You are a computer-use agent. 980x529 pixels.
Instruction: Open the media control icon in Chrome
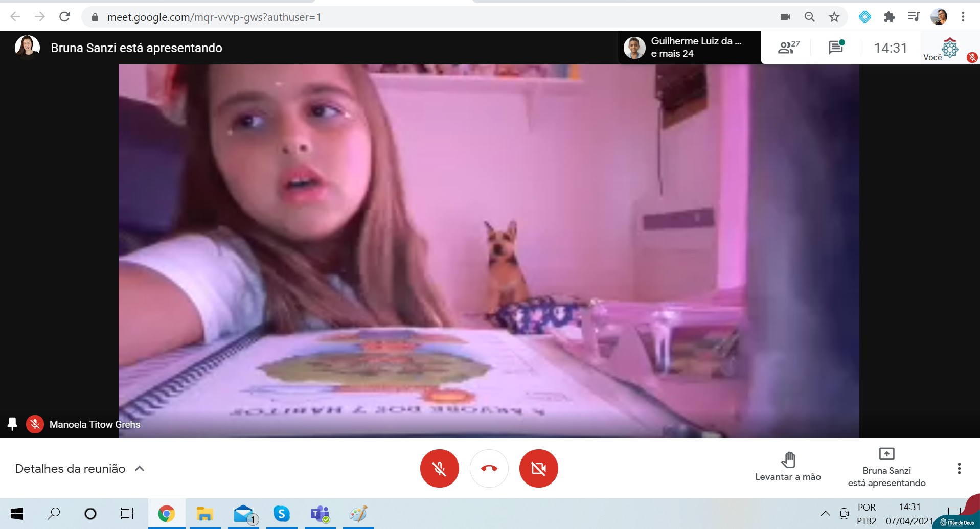pyautogui.click(x=914, y=17)
